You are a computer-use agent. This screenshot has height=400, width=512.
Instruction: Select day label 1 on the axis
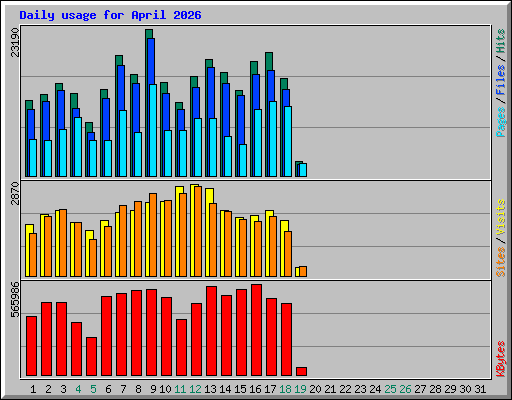(33, 389)
